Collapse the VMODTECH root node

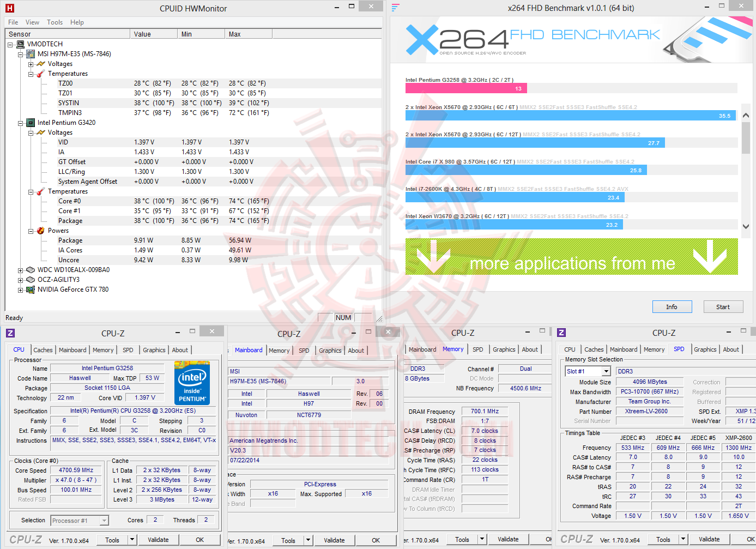pyautogui.click(x=10, y=44)
